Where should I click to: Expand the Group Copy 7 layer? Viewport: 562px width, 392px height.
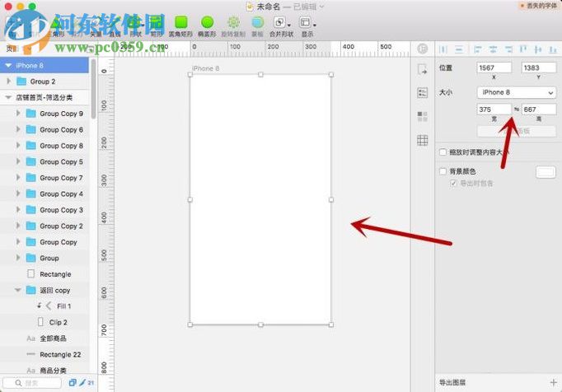18,177
